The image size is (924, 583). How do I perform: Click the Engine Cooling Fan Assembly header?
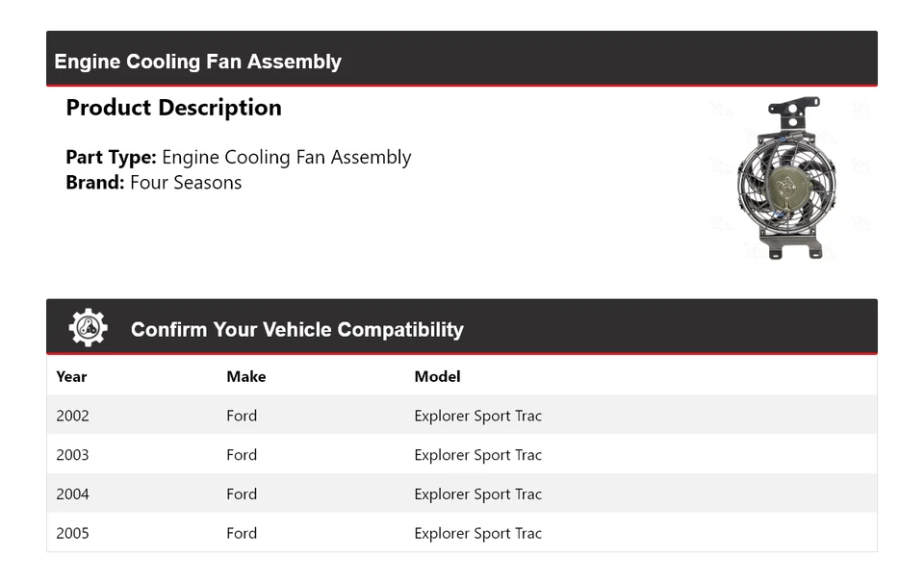coord(198,62)
